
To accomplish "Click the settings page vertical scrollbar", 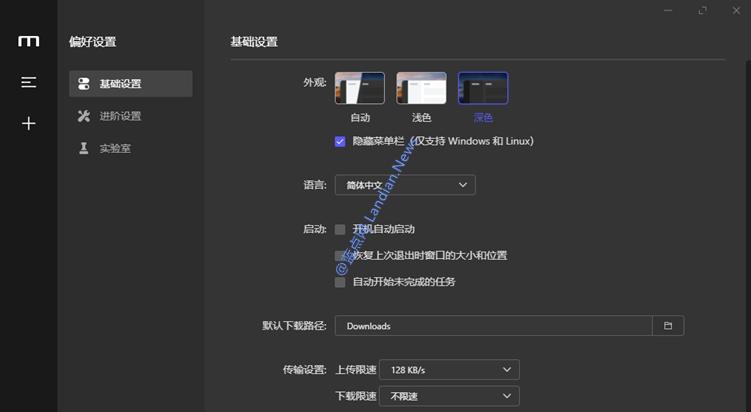I will coord(748,237).
